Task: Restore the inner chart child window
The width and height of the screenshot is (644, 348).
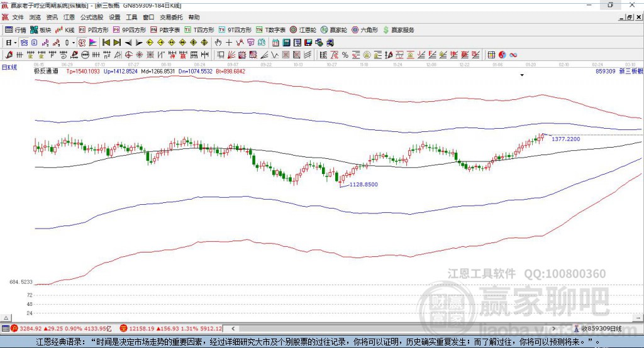Action: tap(629, 17)
